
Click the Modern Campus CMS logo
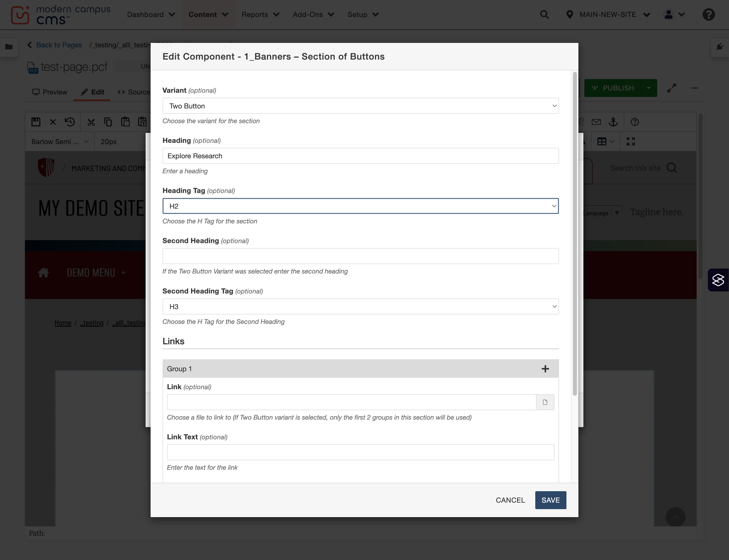60,15
